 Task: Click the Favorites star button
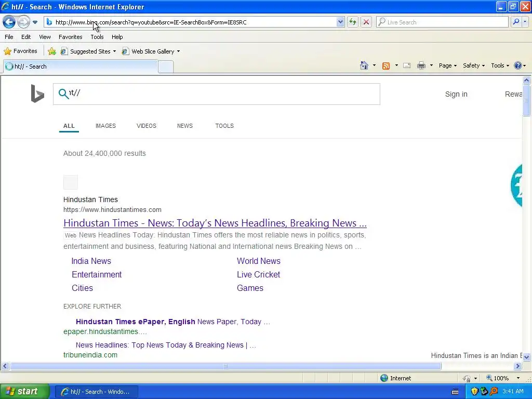20,51
